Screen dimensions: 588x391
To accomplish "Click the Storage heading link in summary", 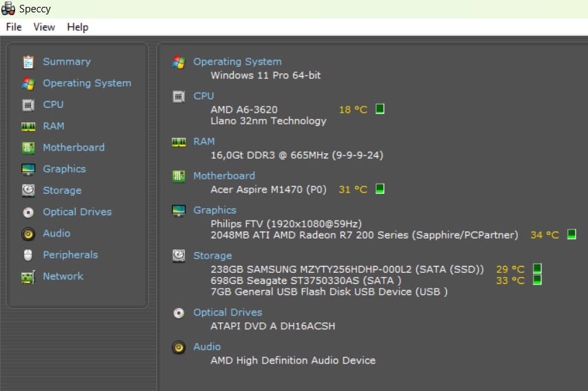I will pyautogui.click(x=213, y=256).
